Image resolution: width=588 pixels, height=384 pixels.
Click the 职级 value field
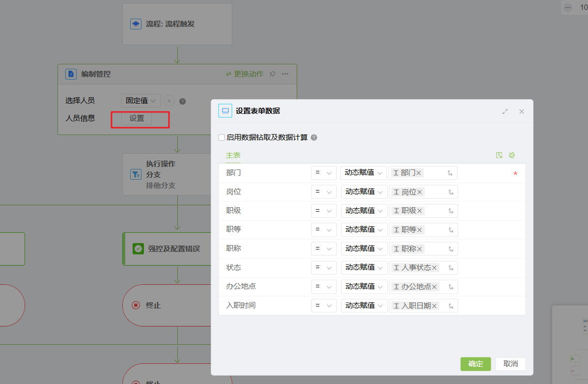pyautogui.click(x=424, y=211)
